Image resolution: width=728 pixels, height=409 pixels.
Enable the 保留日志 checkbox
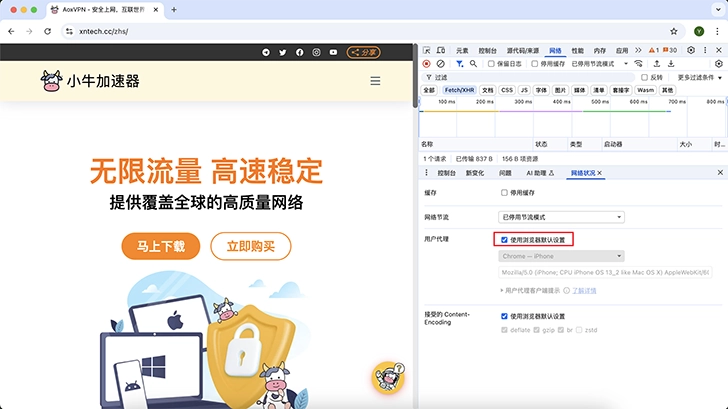[x=491, y=64]
